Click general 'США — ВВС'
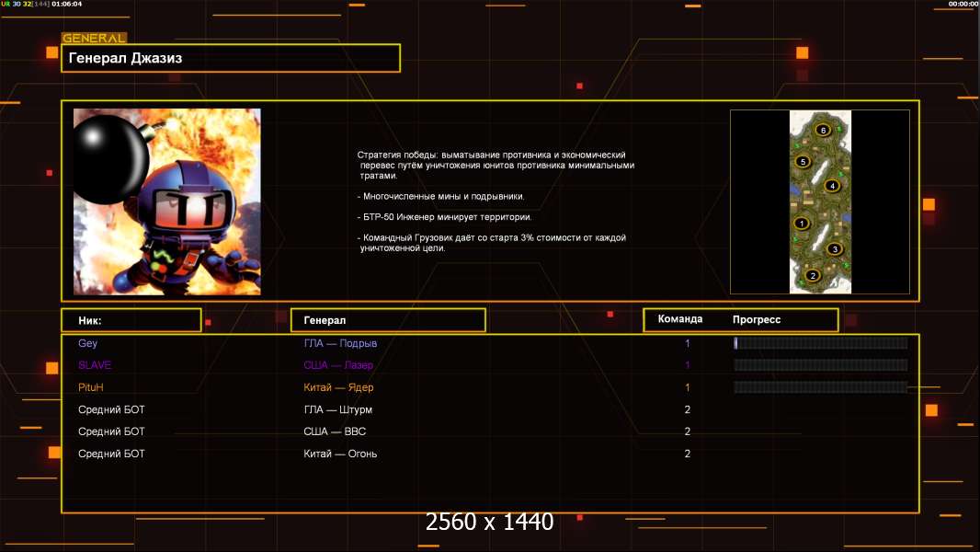 pyautogui.click(x=335, y=431)
